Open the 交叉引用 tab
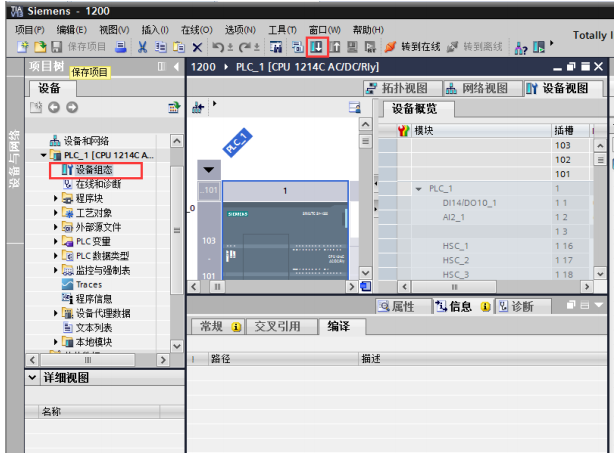Screen dimensions: 615x463 282,326
